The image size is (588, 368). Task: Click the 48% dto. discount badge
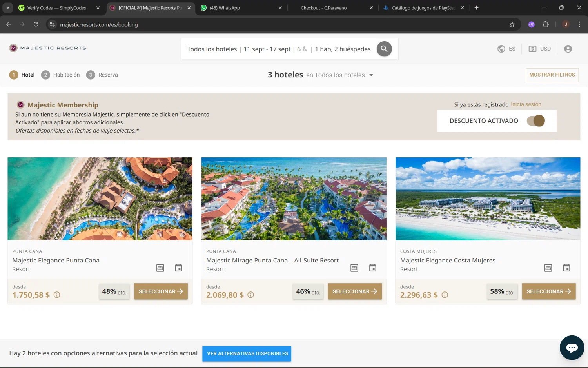[x=114, y=291]
